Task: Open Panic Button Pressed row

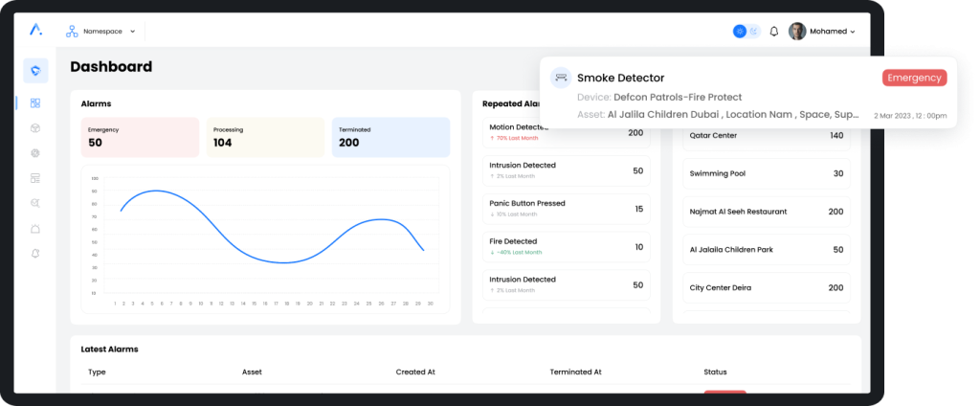Action: point(567,209)
